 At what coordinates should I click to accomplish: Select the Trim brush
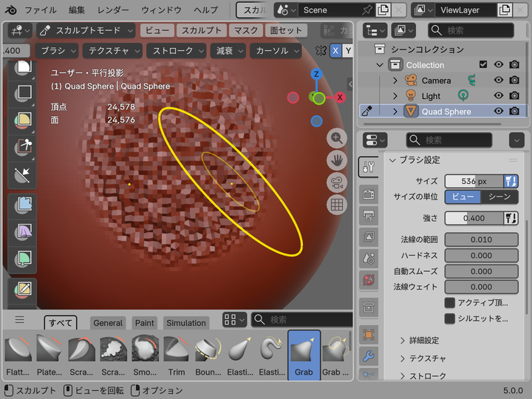point(177,355)
